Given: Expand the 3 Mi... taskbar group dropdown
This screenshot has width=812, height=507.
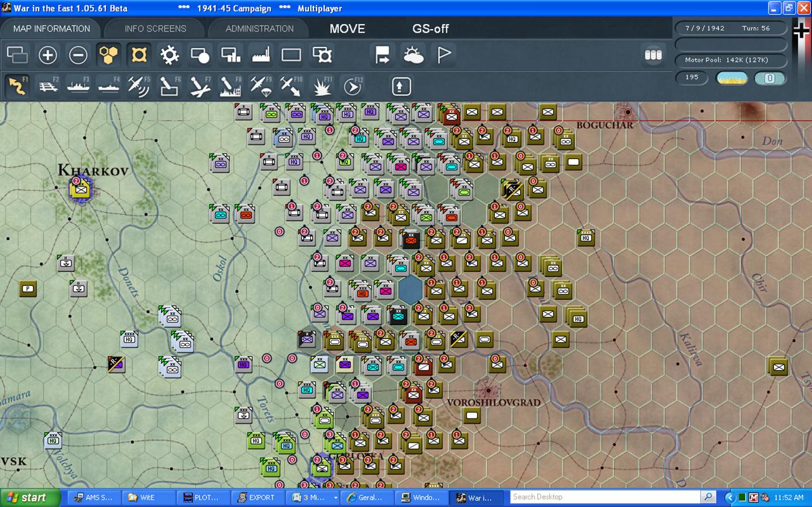Looking at the screenshot, I should coord(336,498).
